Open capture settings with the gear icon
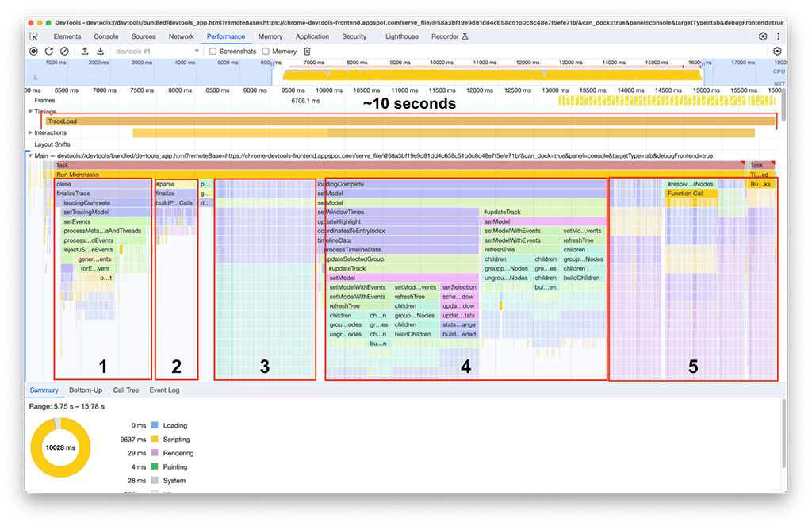This screenshot has height=526, width=812. (779, 51)
